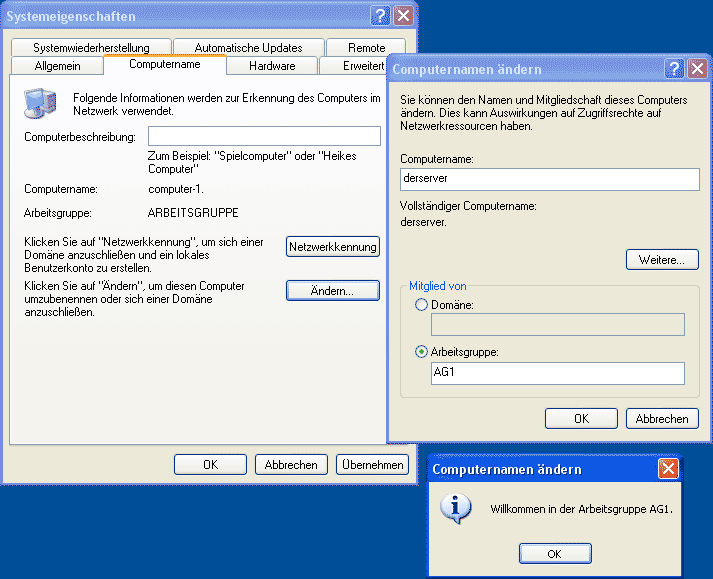This screenshot has width=713, height=579.
Task: Click the information icon in message box
Action: pyautogui.click(x=457, y=508)
